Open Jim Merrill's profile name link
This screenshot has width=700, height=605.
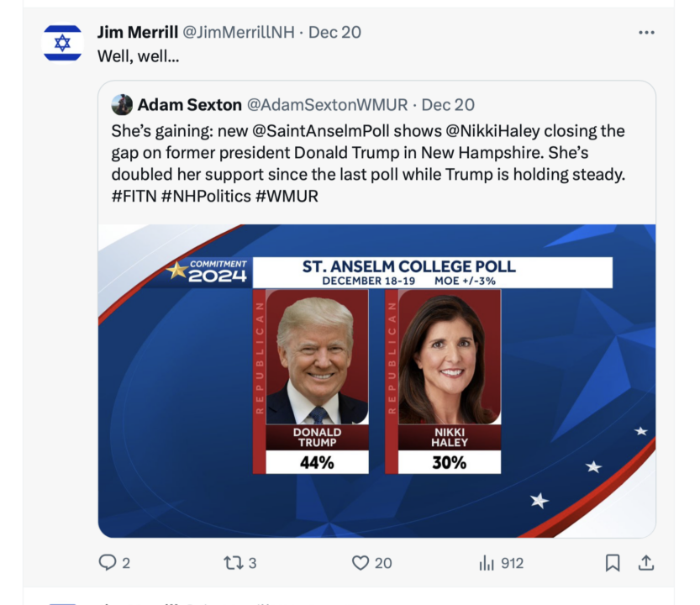point(138,32)
